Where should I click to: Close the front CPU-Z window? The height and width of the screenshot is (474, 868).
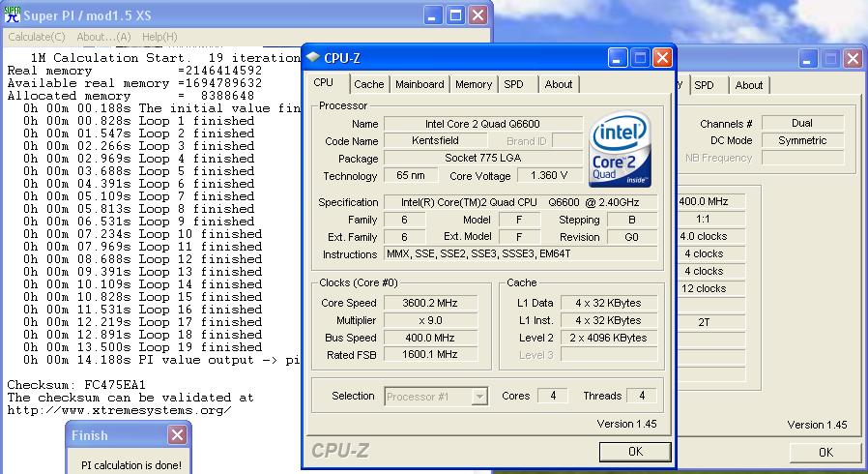(663, 58)
